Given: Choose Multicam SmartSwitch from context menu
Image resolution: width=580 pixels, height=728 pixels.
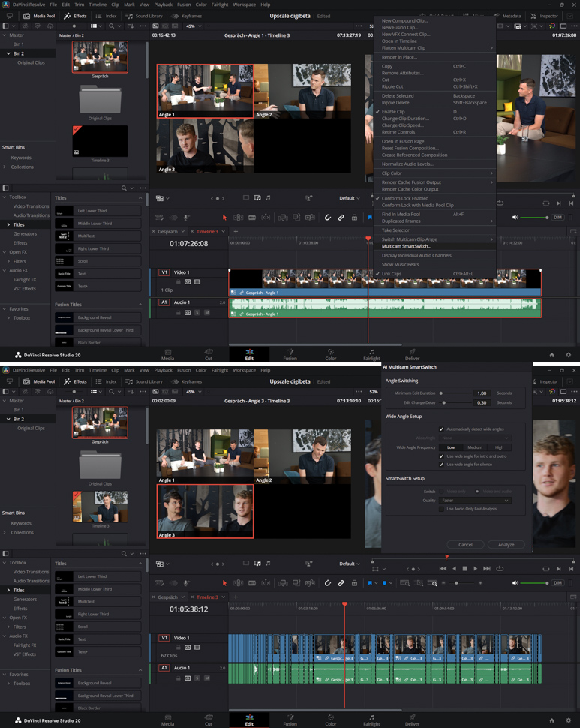Looking at the screenshot, I should [x=407, y=246].
